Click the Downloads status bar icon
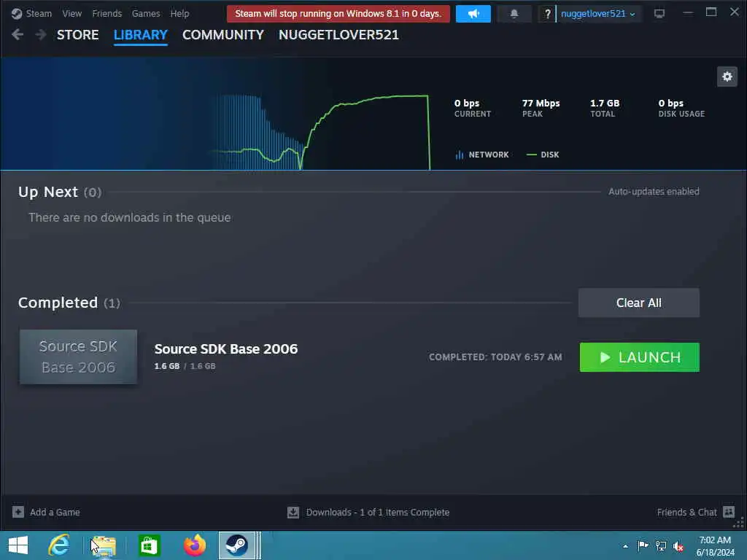The image size is (747, 560). pyautogui.click(x=293, y=513)
